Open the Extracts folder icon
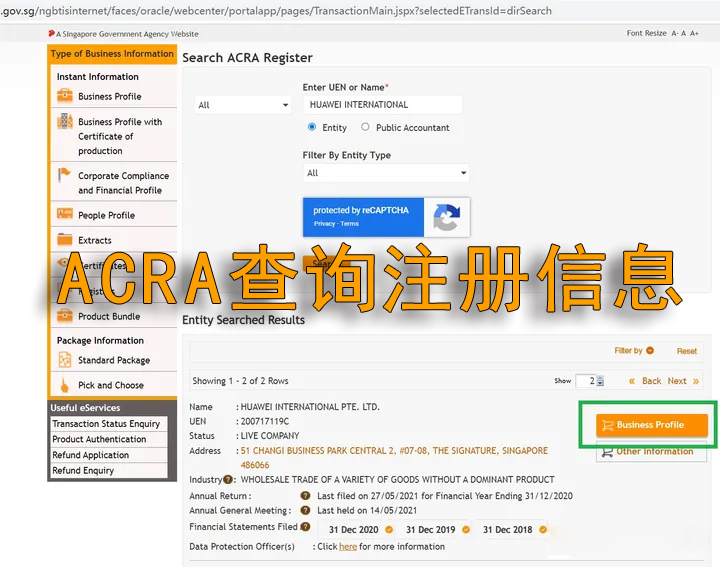720x567 pixels. (65, 239)
